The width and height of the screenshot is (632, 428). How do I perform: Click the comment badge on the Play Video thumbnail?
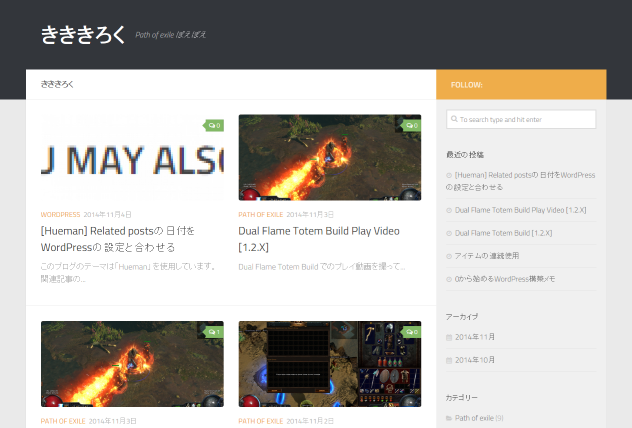(x=412, y=125)
